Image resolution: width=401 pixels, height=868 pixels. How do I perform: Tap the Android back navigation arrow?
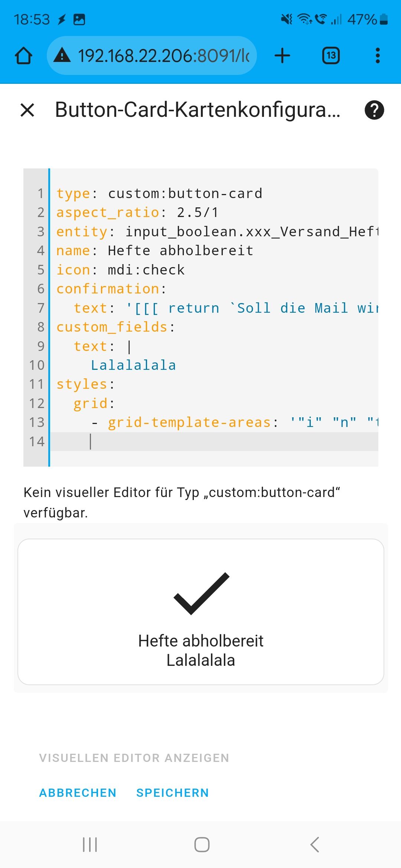tap(314, 845)
